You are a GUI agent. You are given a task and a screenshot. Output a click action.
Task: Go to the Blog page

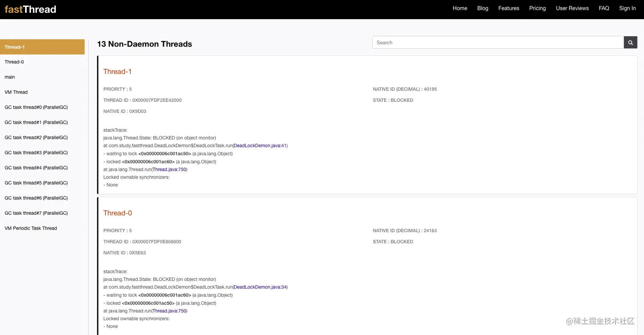(483, 8)
